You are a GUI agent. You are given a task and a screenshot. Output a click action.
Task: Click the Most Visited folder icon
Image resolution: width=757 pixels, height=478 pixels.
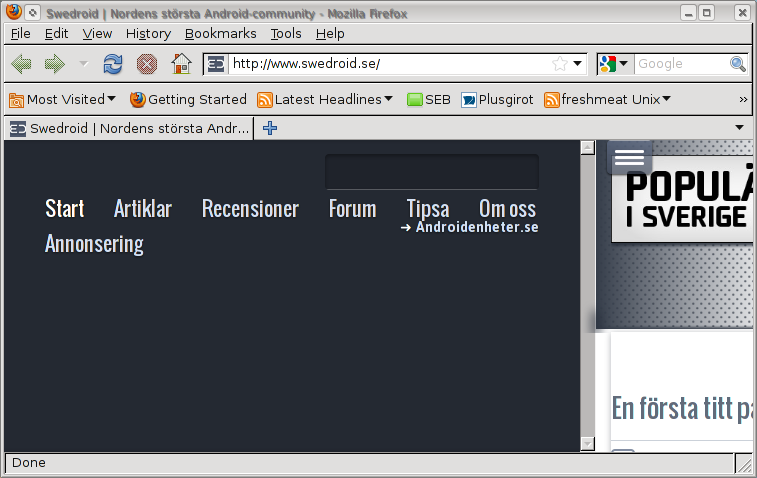16,100
